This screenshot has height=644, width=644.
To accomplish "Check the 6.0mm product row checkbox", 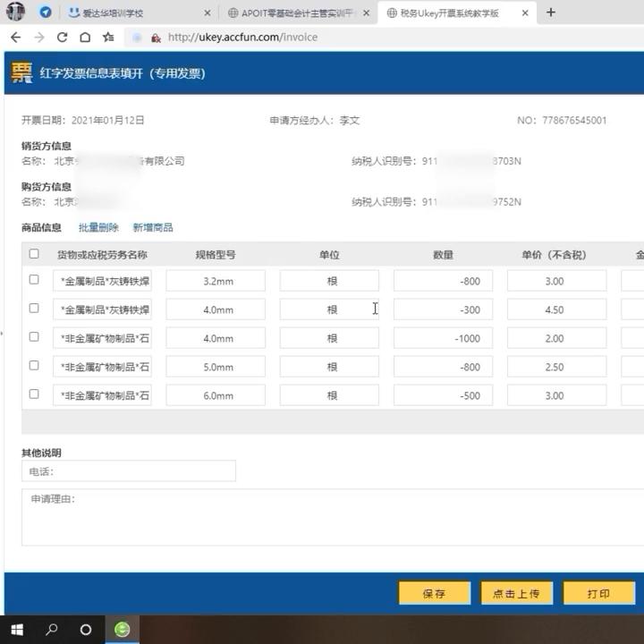I will (34, 394).
